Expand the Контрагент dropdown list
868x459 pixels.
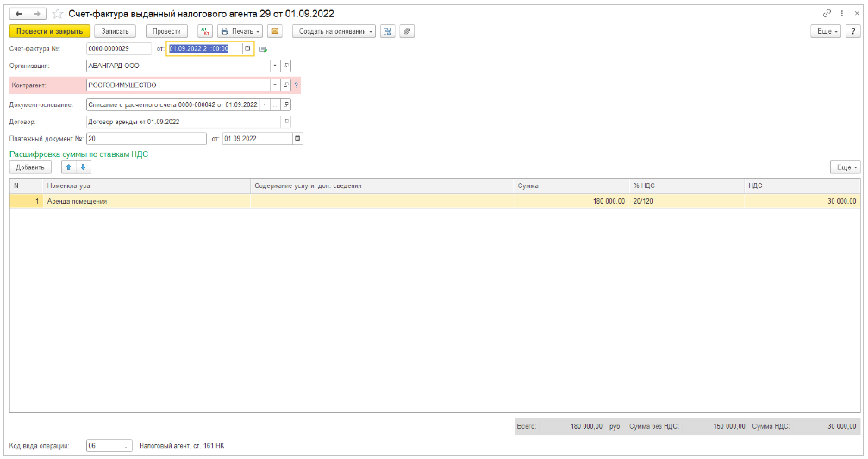[x=275, y=85]
